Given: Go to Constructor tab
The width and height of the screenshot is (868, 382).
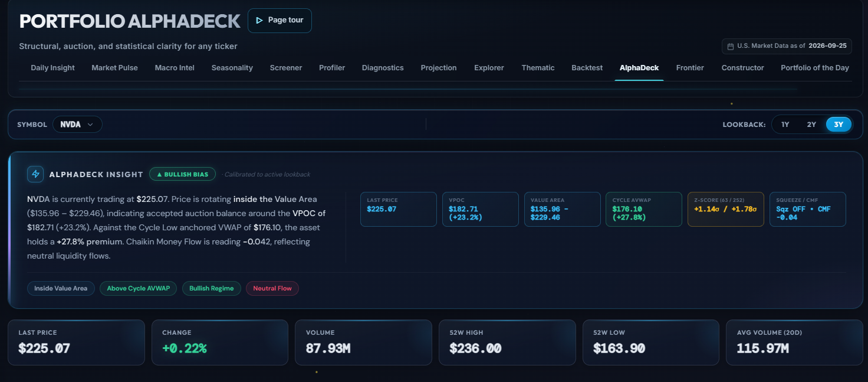Looking at the screenshot, I should (742, 68).
